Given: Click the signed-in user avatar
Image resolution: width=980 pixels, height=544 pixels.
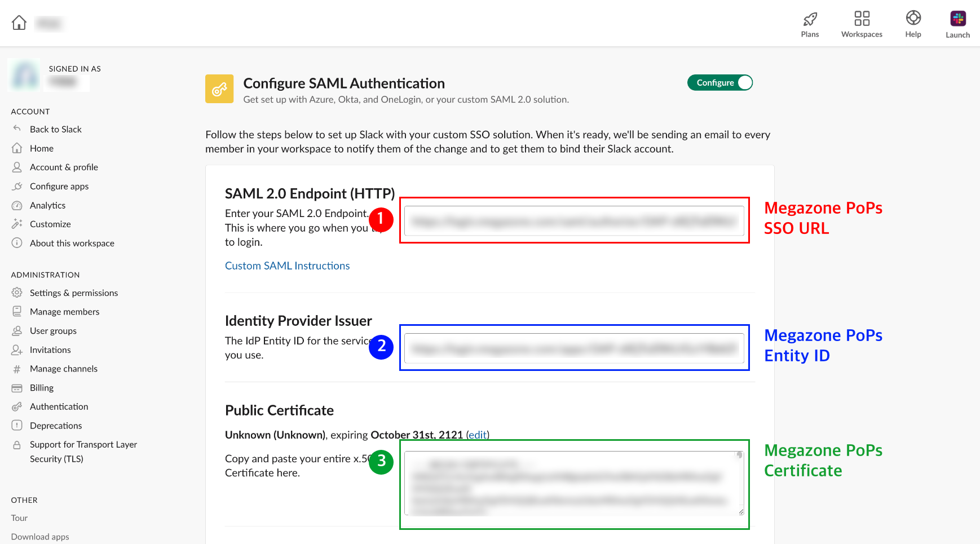Looking at the screenshot, I should [x=25, y=74].
